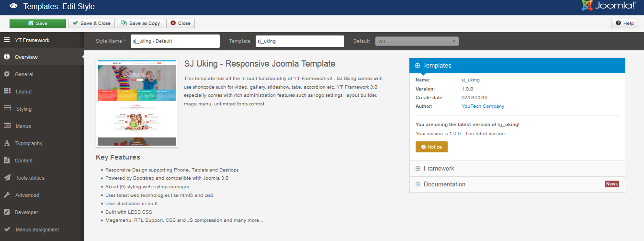Click Save & Close button
This screenshot has height=241, width=644.
click(91, 23)
